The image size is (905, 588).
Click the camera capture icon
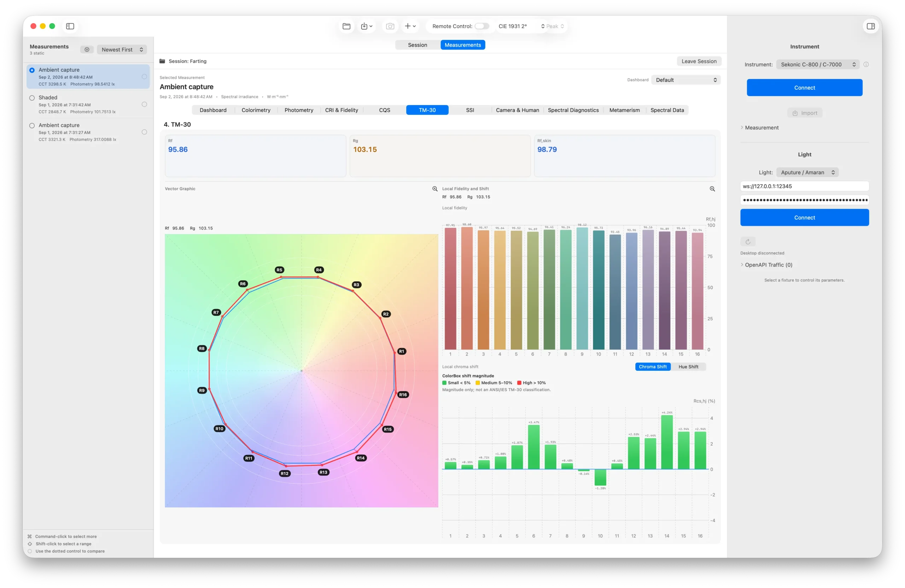[390, 26]
